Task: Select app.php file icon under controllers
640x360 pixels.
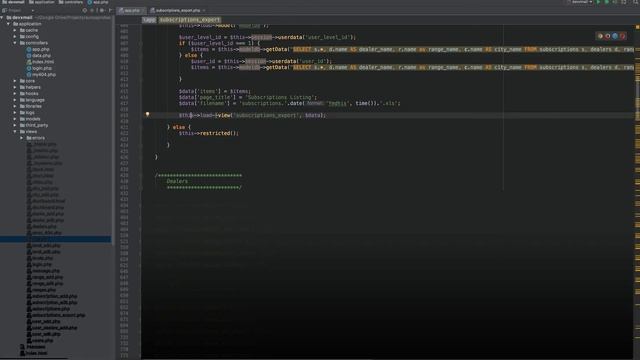Action: pos(29,49)
